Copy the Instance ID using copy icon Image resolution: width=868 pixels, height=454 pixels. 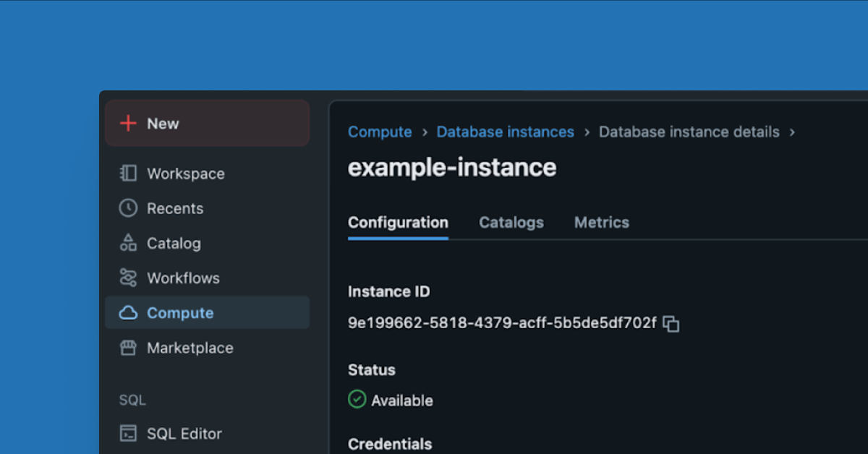click(671, 324)
